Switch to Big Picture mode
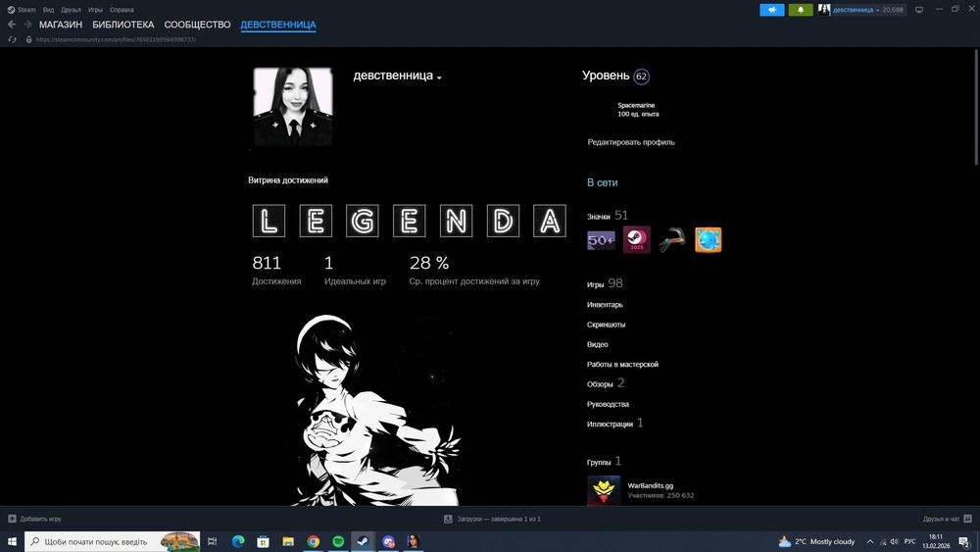 [919, 10]
